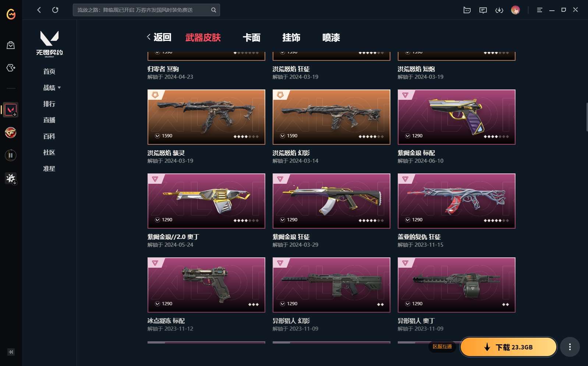Click the search input field
The image size is (588, 366).
142,10
